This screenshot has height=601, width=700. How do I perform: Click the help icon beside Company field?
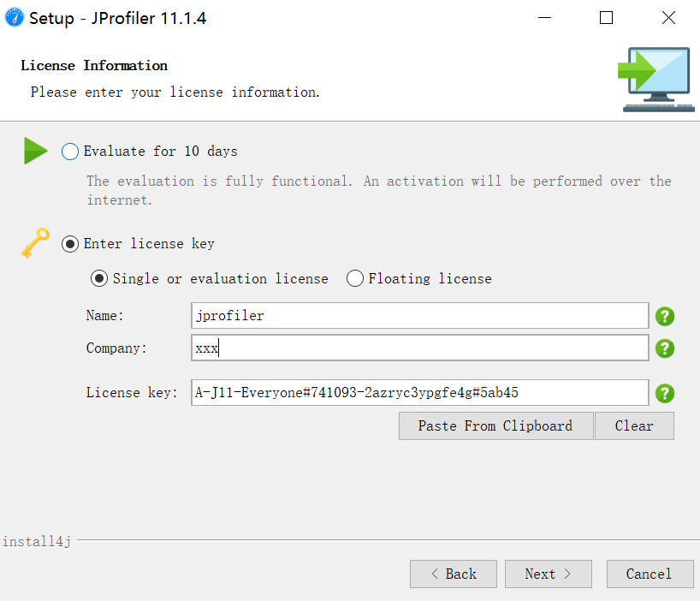tap(665, 348)
